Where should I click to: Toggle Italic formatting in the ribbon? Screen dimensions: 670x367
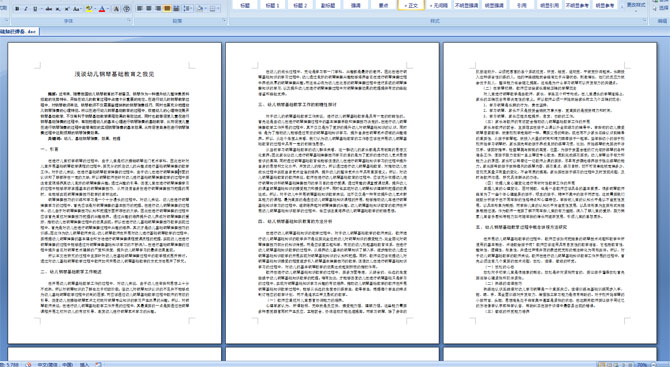click(26, 9)
